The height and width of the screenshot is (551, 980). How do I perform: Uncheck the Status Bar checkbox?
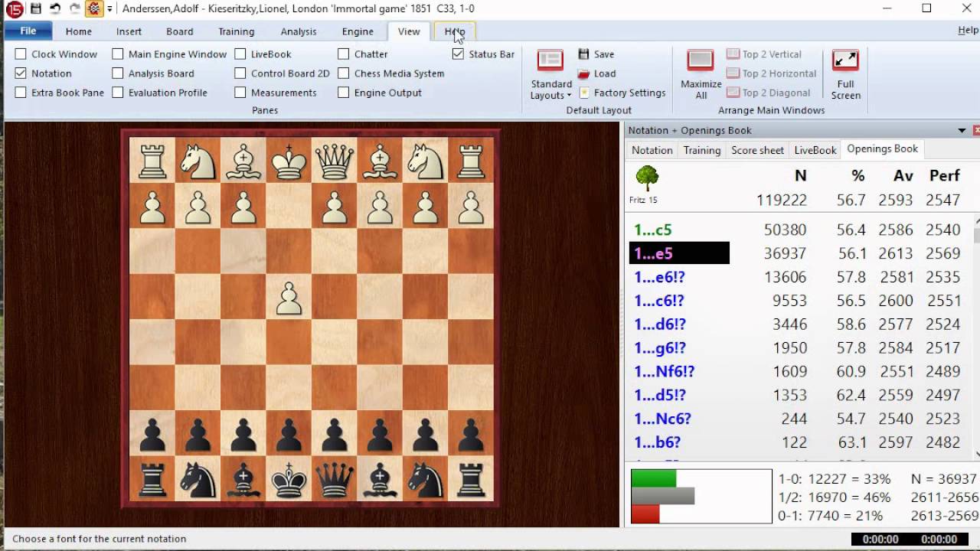(x=458, y=54)
